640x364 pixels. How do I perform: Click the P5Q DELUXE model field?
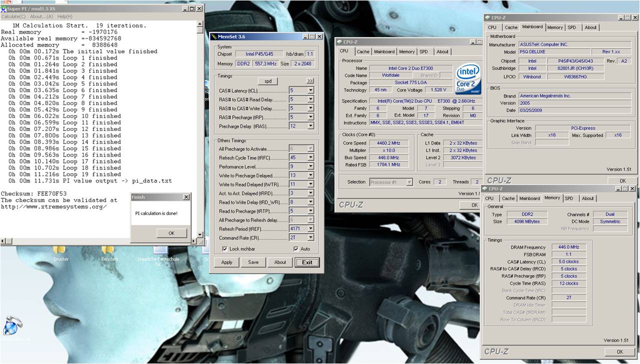tap(554, 52)
